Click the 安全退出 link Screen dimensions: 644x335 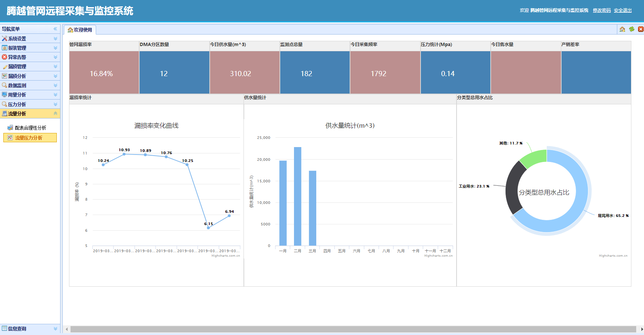click(x=622, y=10)
